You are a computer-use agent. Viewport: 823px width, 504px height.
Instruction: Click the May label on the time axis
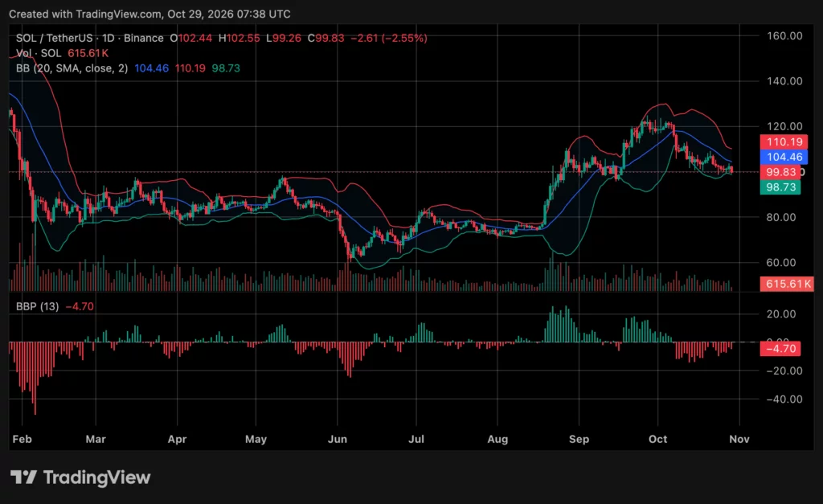click(256, 439)
